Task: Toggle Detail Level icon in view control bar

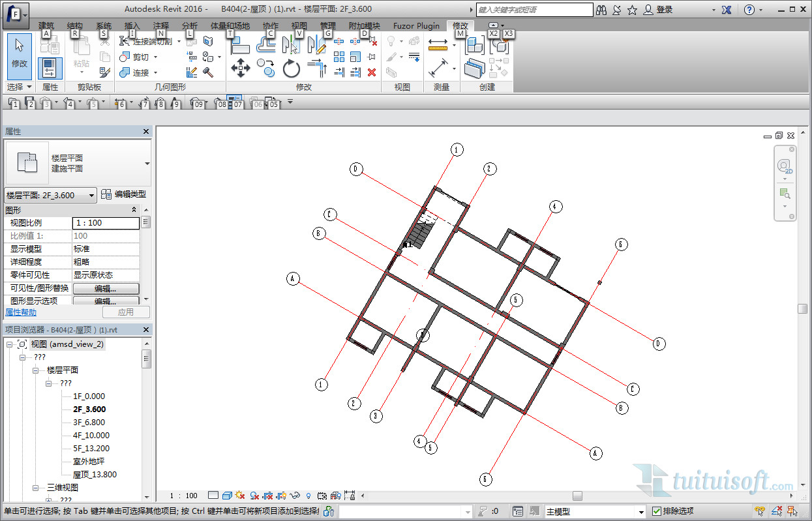Action: (213, 496)
